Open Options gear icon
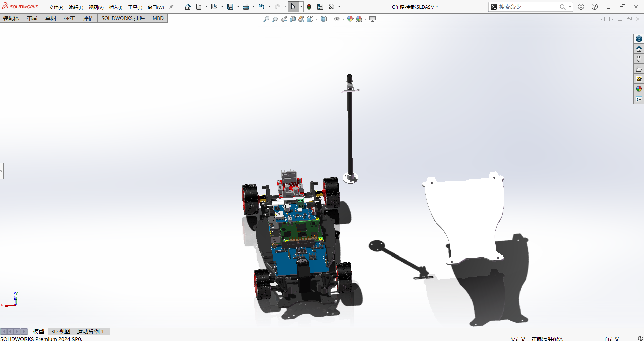 coord(331,7)
